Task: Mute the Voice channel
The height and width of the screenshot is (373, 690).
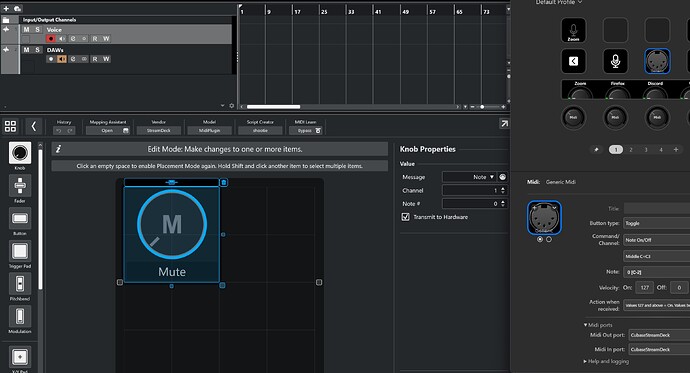Action: 26,29
